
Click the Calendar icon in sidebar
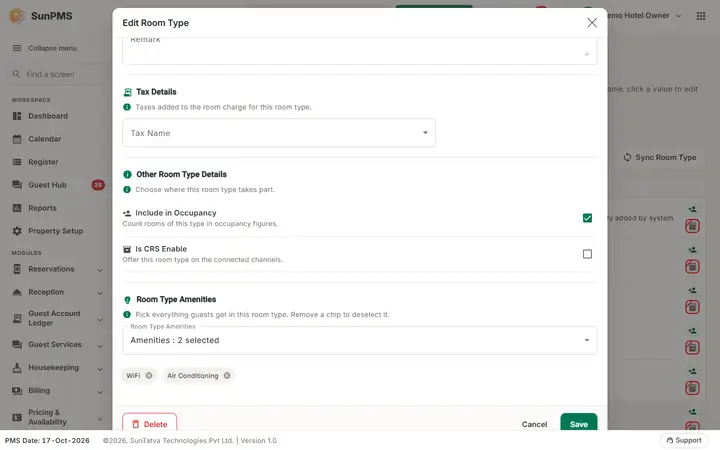click(17, 139)
